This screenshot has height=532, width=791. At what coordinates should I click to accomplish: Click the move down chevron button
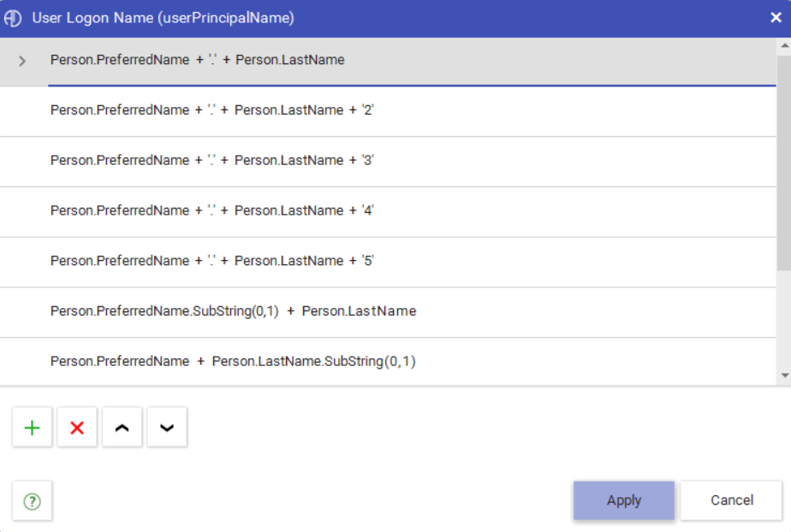tap(167, 428)
